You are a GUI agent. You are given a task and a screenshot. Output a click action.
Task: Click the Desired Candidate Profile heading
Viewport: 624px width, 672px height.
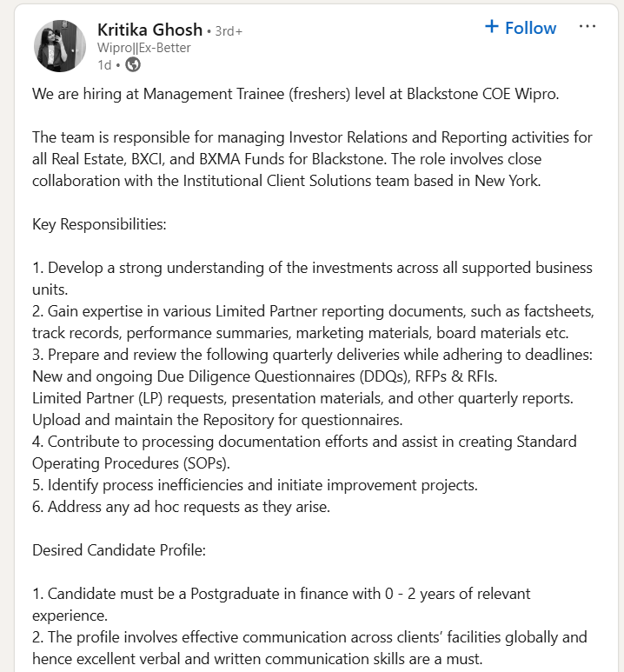pos(118,550)
